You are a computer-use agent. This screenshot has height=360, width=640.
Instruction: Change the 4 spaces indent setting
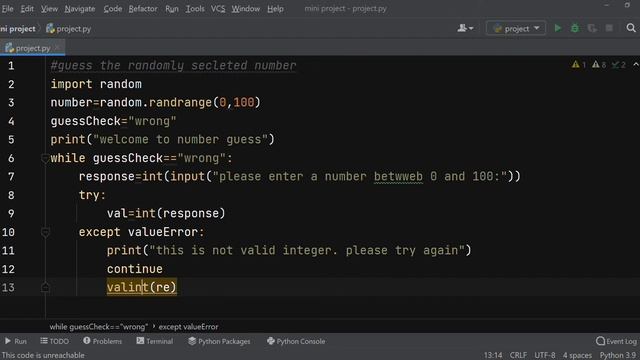pos(577,355)
